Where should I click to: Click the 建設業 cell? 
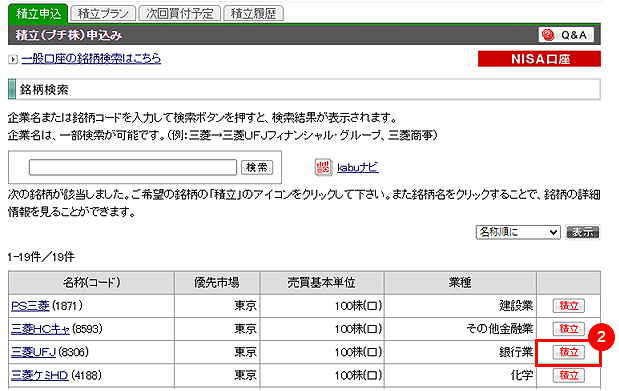point(460,306)
